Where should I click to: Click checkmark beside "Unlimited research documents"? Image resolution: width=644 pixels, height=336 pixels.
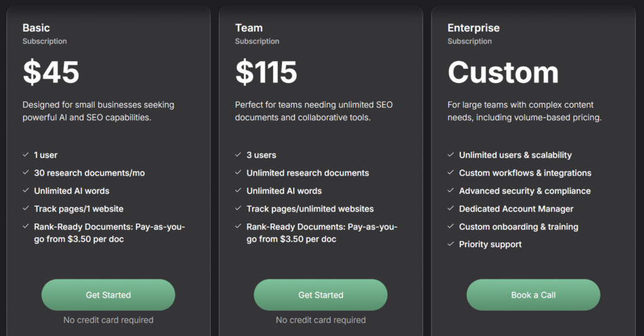[238, 172]
